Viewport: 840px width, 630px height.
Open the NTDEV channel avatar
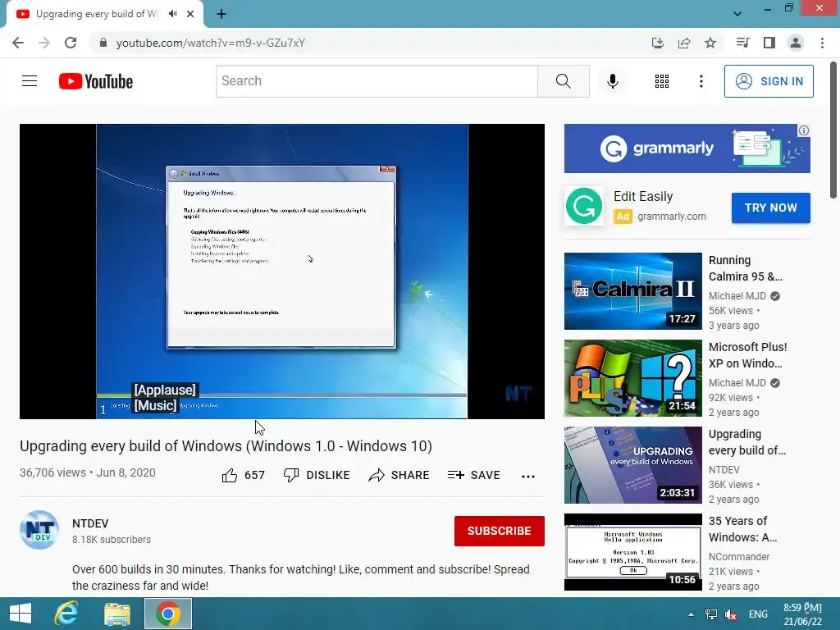[39, 530]
